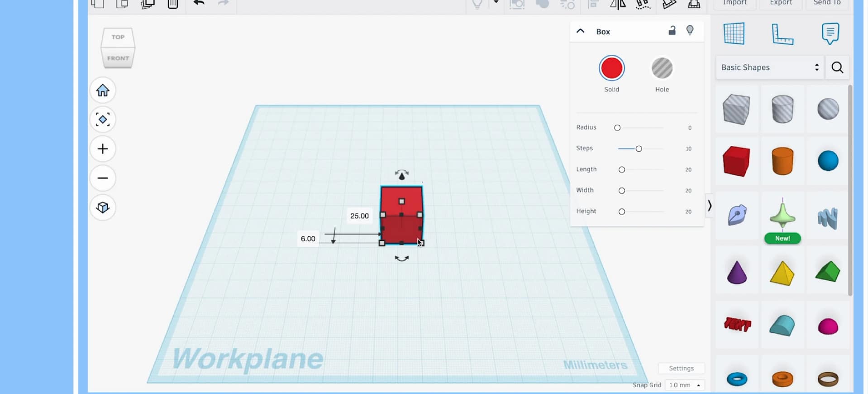Screen dimensions: 868x394
Task: Select the blue Torus shape
Action: 737,379
